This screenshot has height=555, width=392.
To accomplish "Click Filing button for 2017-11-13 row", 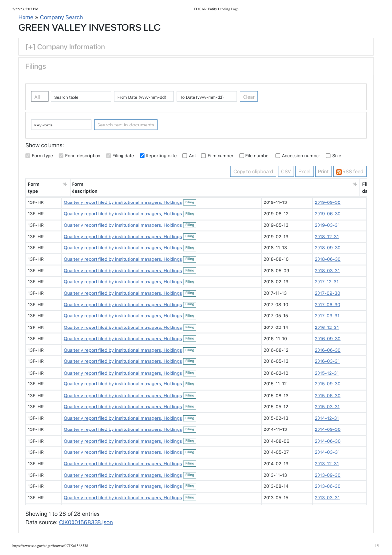I will click(x=190, y=293).
